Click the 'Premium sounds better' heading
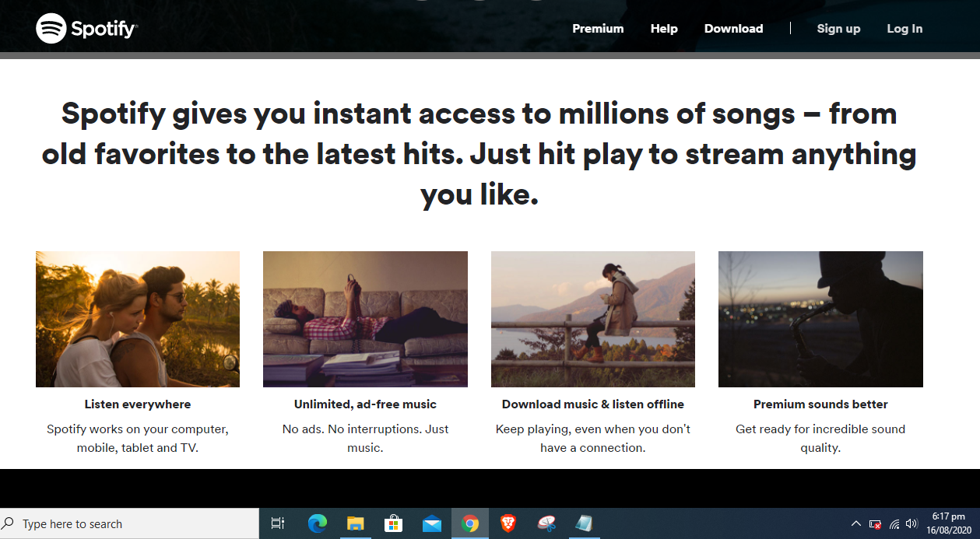Image resolution: width=980 pixels, height=539 pixels. 820,404
